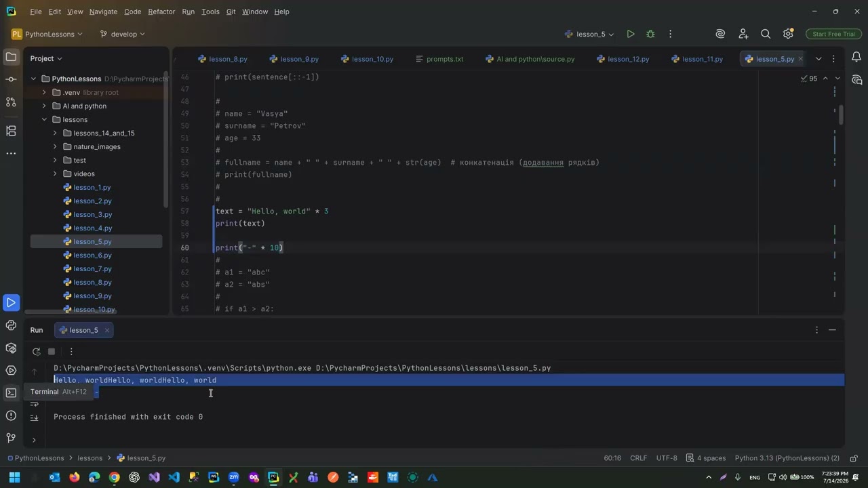The height and width of the screenshot is (488, 868).
Task: Open the Git tool window
Action: pyautogui.click(x=11, y=438)
